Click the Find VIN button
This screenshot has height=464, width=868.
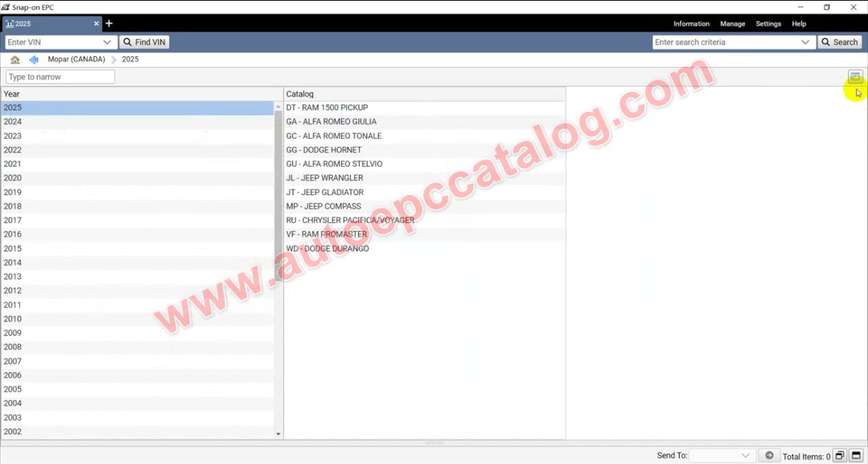coord(145,42)
